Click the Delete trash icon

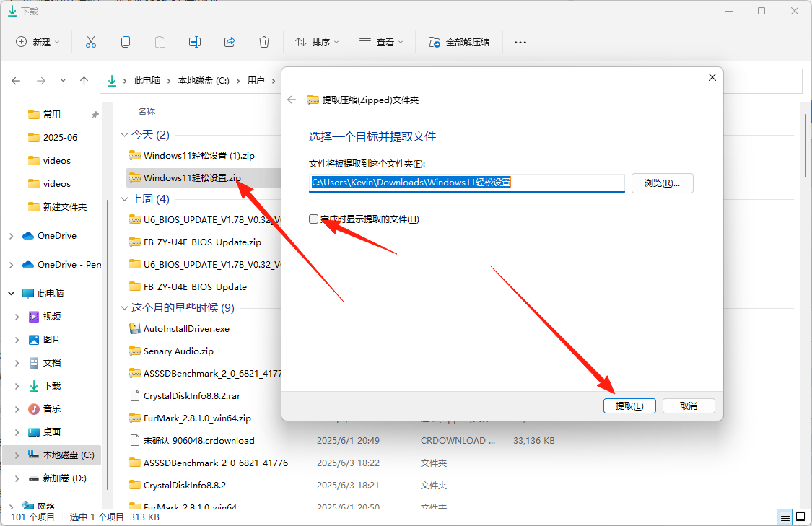[x=264, y=42]
